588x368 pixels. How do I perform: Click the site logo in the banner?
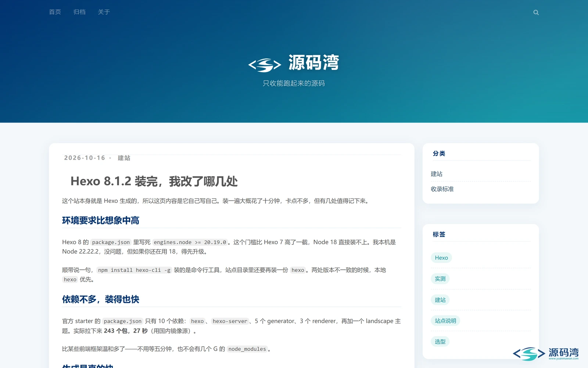pos(265,65)
